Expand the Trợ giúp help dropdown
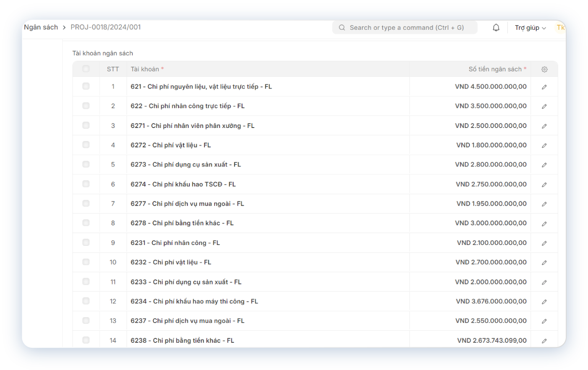588x370 pixels. click(530, 28)
